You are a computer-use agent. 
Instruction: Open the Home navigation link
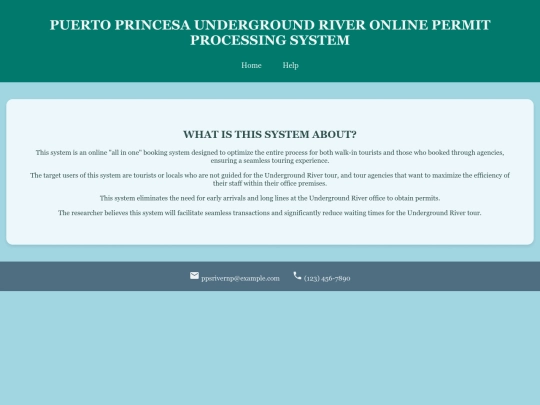[251, 65]
